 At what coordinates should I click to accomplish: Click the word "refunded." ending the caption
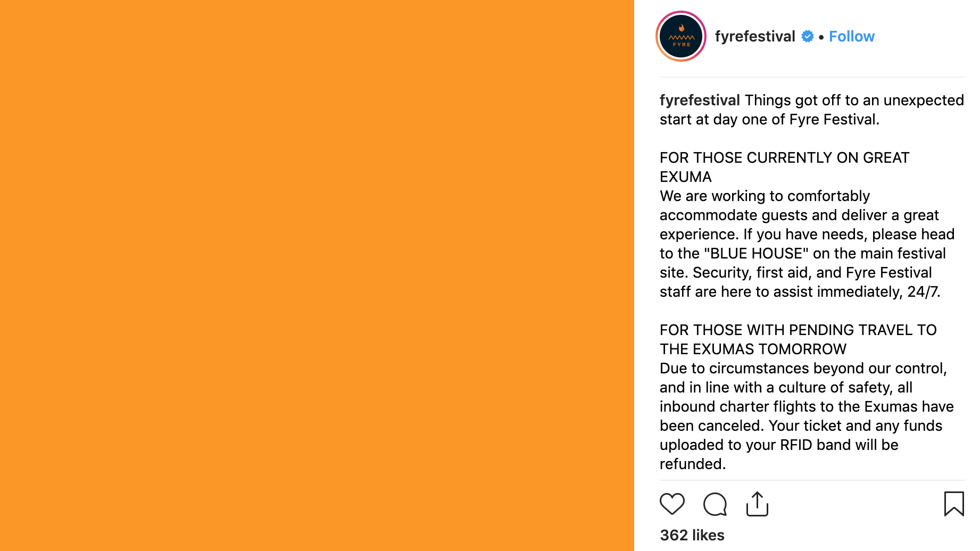point(692,464)
